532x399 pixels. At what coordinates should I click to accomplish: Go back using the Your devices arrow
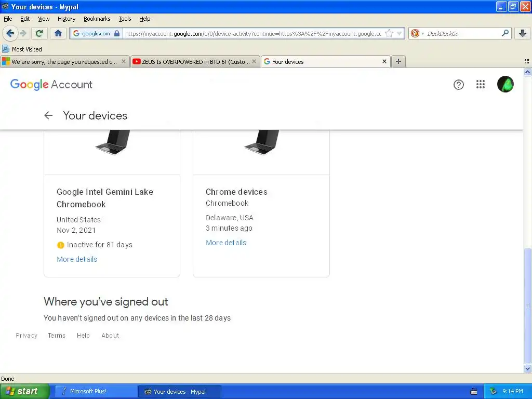pos(48,115)
